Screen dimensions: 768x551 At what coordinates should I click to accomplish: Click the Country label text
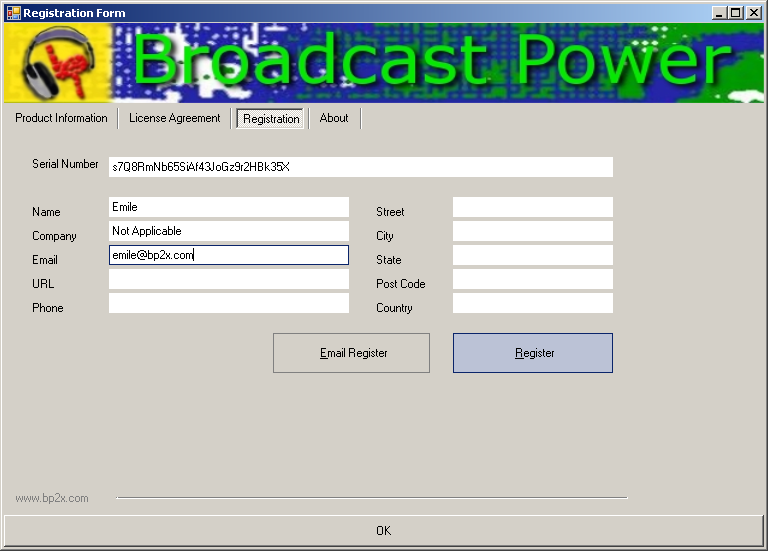394,308
